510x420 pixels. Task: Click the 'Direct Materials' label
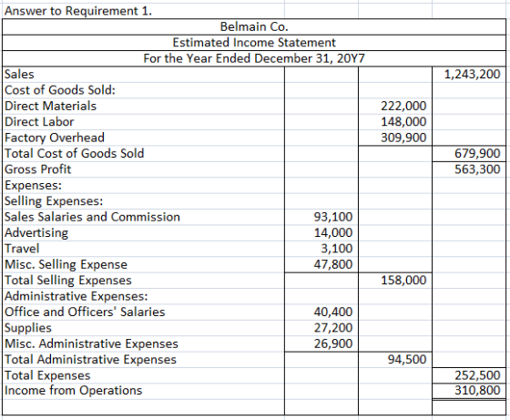pyautogui.click(x=50, y=106)
